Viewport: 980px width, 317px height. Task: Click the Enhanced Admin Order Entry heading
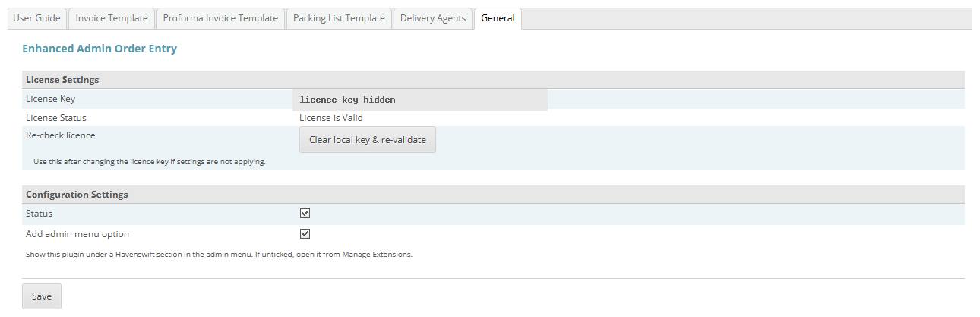100,49
